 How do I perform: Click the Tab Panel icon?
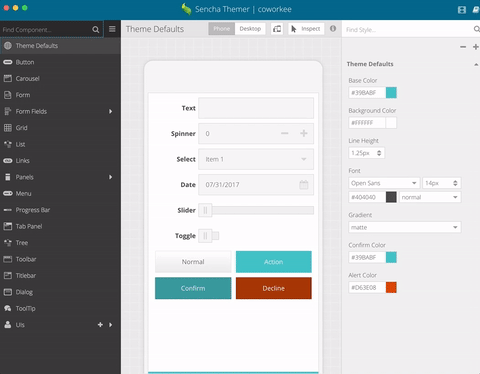pyautogui.click(x=8, y=226)
